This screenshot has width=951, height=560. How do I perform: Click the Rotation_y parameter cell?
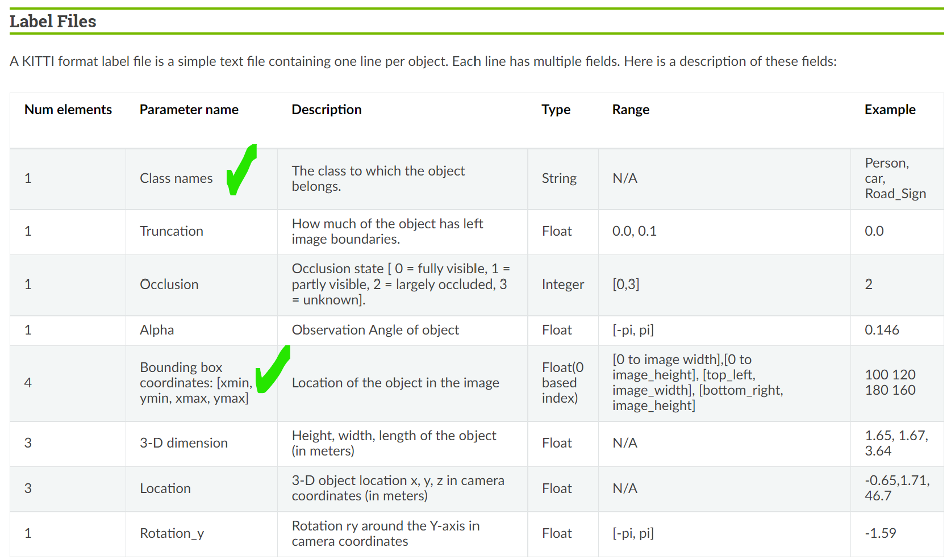[x=172, y=533]
